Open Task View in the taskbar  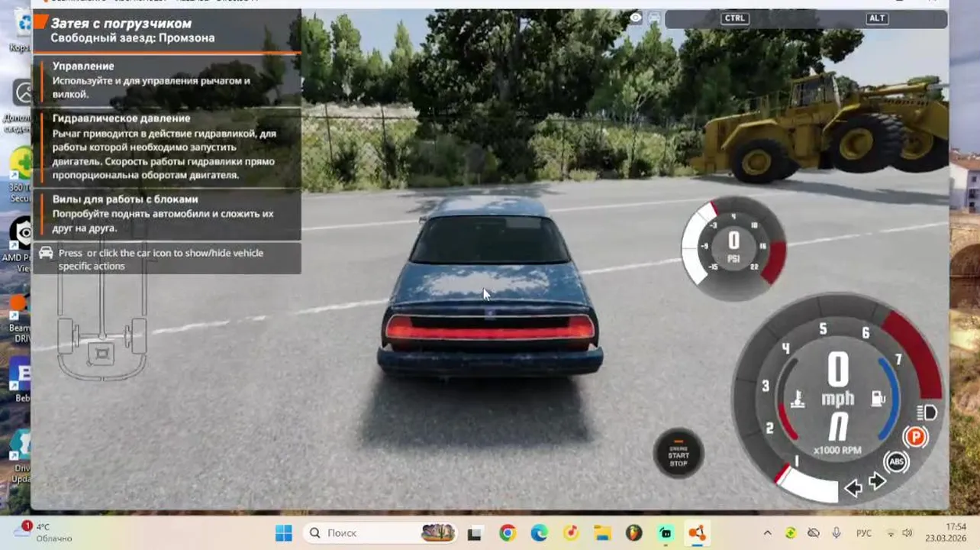coord(475,533)
